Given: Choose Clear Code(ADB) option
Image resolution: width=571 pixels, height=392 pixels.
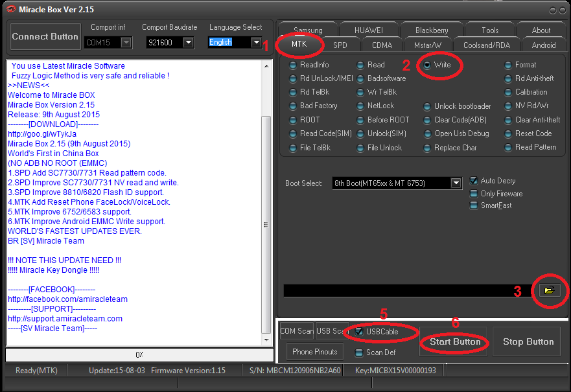Looking at the screenshot, I should (x=455, y=120).
